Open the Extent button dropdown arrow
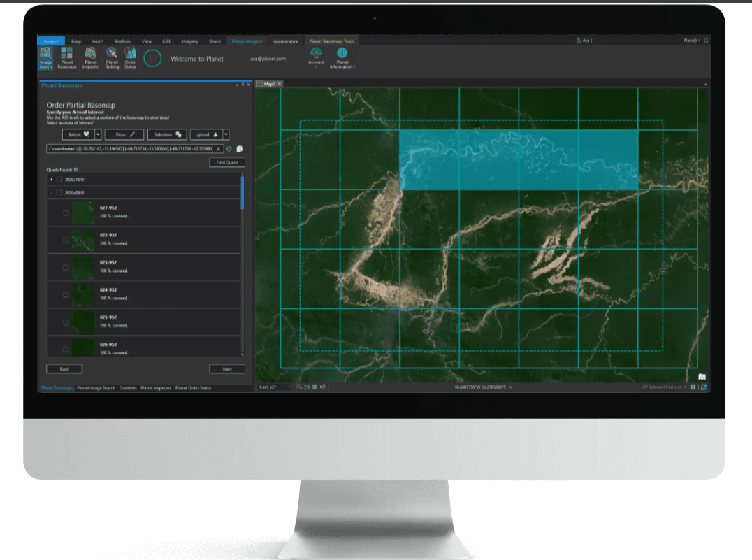752x560 pixels. (98, 134)
